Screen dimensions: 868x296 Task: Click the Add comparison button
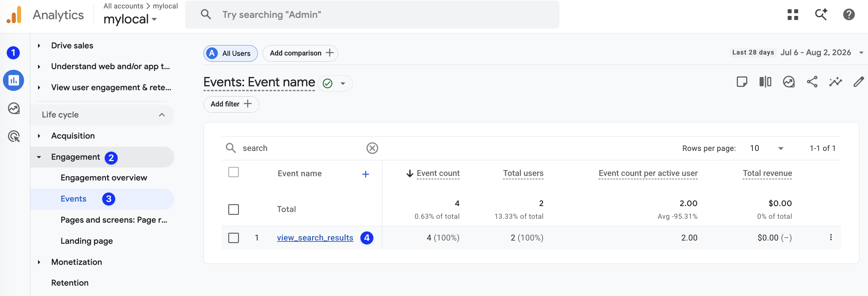[300, 53]
